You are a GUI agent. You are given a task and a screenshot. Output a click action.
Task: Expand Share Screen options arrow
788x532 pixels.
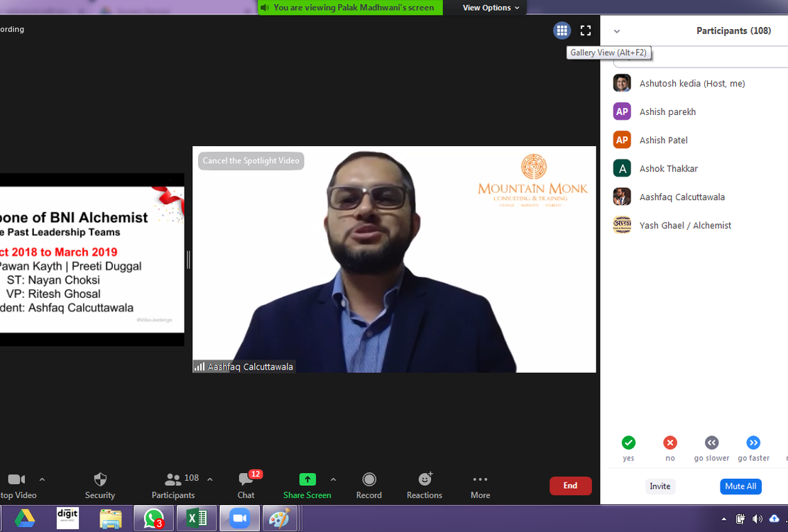point(333,480)
